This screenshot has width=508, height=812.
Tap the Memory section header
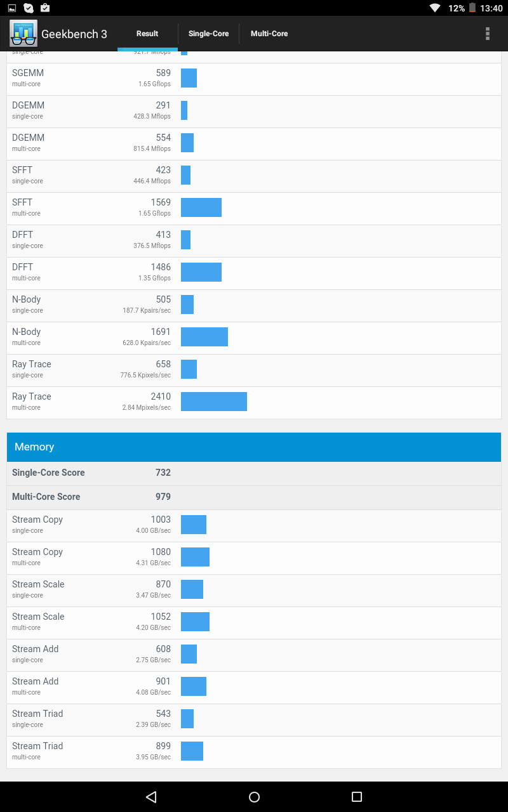tap(254, 447)
